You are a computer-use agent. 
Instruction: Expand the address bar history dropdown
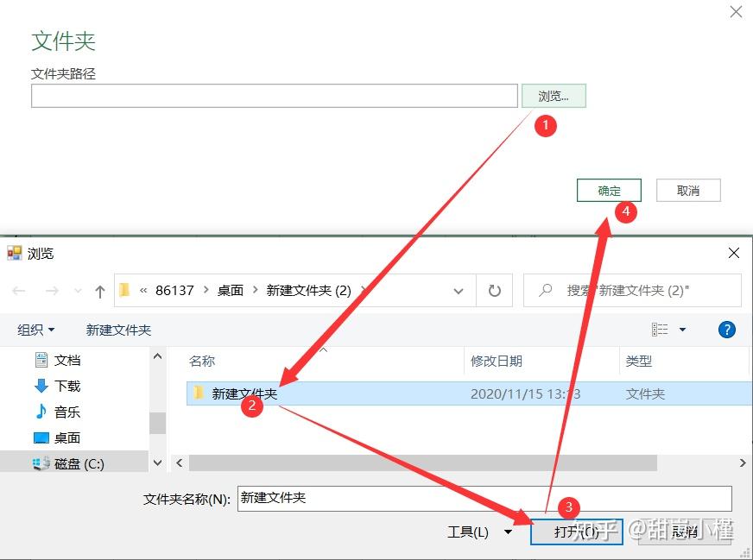pos(459,291)
